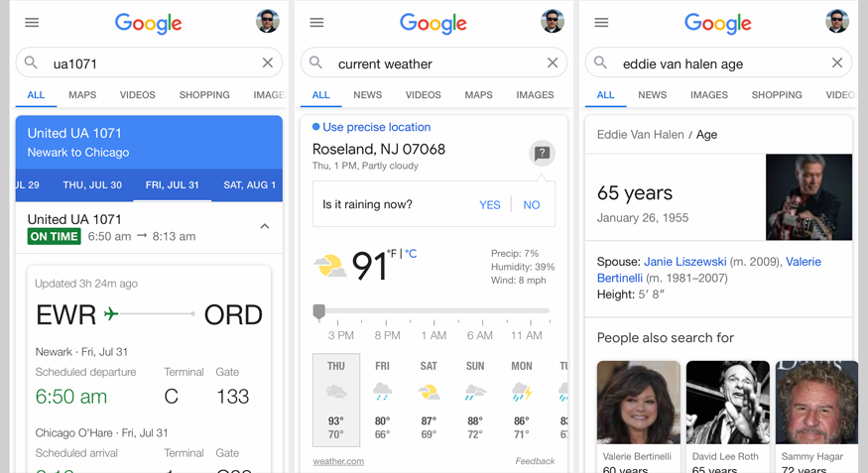Answer NO to Is it raining now
Screen dimensions: 868x473
click(532, 205)
